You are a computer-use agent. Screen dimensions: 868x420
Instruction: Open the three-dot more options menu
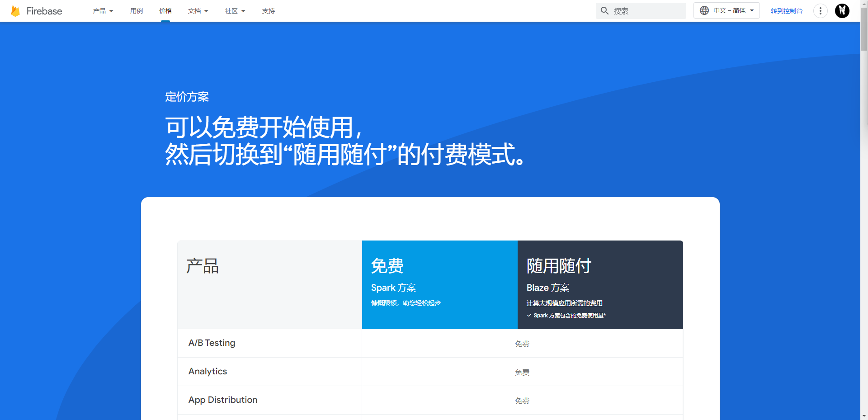[x=821, y=10]
